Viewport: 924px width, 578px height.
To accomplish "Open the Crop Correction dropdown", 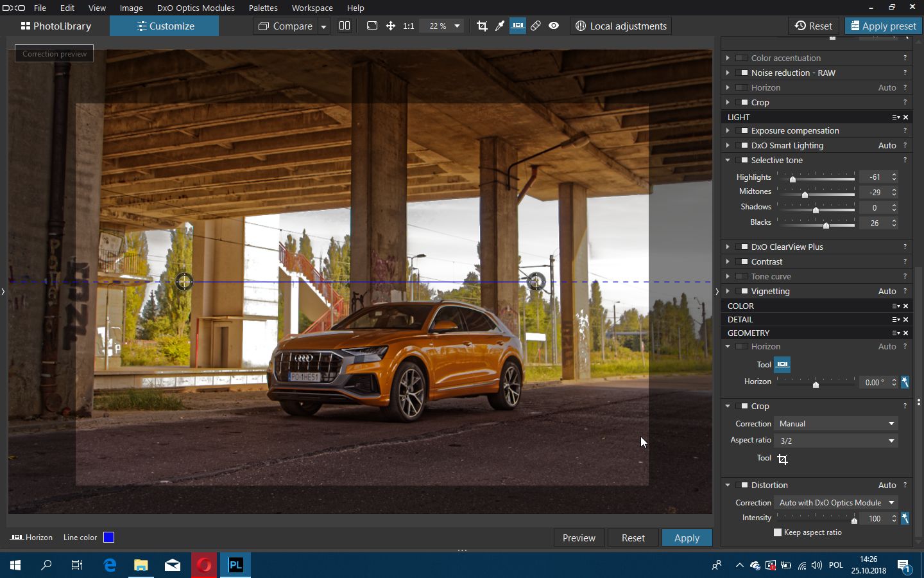I will [837, 424].
